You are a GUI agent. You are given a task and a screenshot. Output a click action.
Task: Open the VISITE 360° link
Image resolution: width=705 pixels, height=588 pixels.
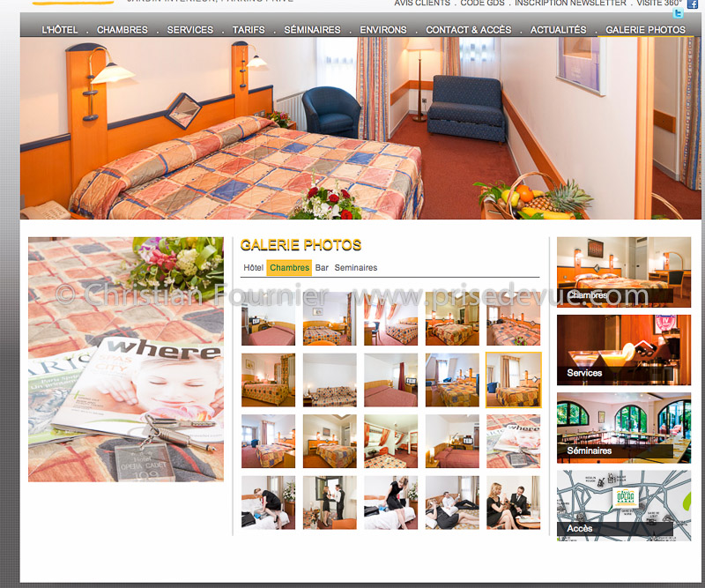click(659, 4)
